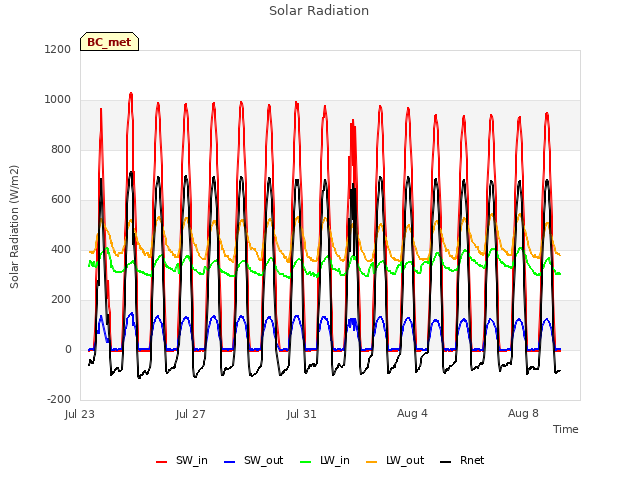
Task: Click the Aug 4 x-axis tick label
Action: coord(413,413)
